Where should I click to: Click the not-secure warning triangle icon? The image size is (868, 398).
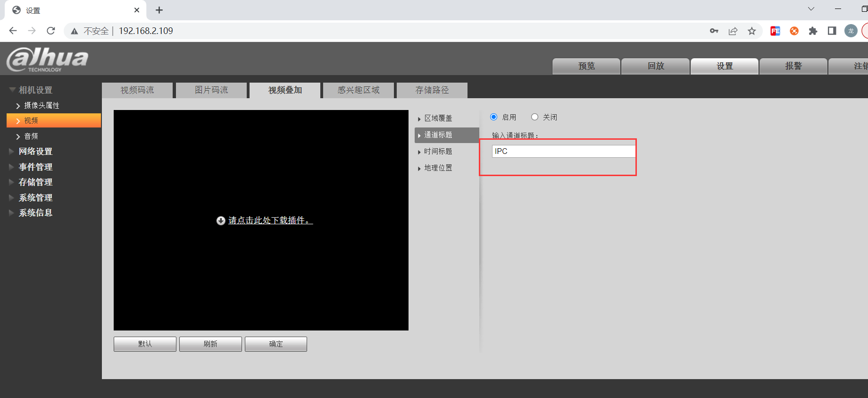[74, 31]
